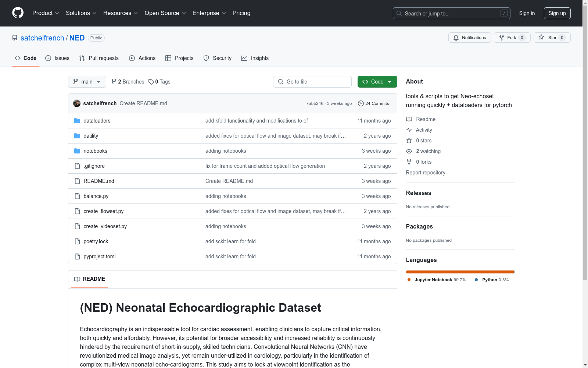Open the 'adding notebooks' commit for balance.py

[x=226, y=196]
